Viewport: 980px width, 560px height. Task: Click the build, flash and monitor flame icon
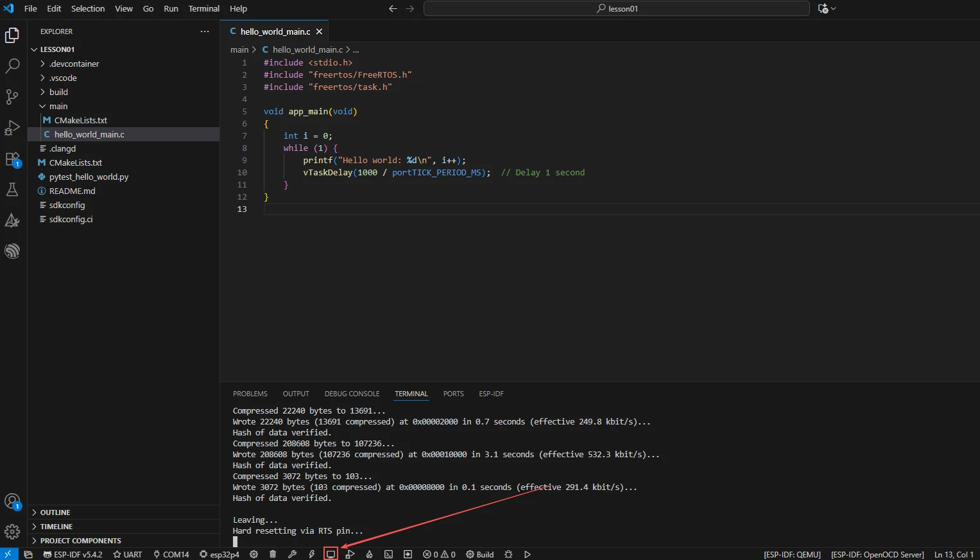click(369, 554)
